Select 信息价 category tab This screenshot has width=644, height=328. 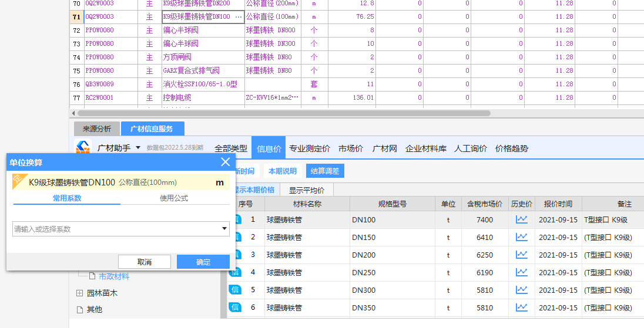point(269,148)
